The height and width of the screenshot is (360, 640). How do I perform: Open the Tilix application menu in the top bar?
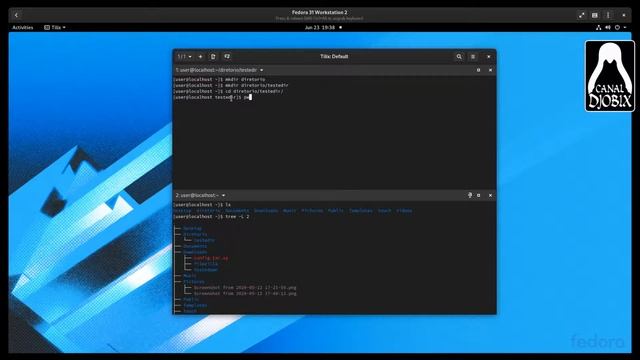55,27
